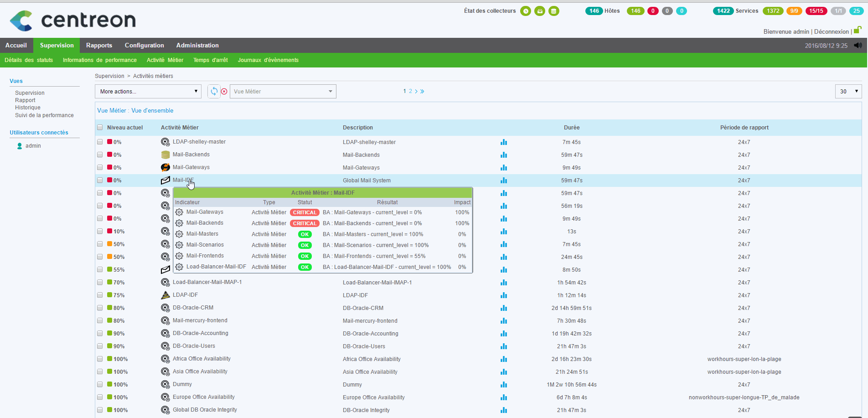This screenshot has height=418, width=868.
Task: Click the first poller status clock icon
Action: [x=526, y=11]
